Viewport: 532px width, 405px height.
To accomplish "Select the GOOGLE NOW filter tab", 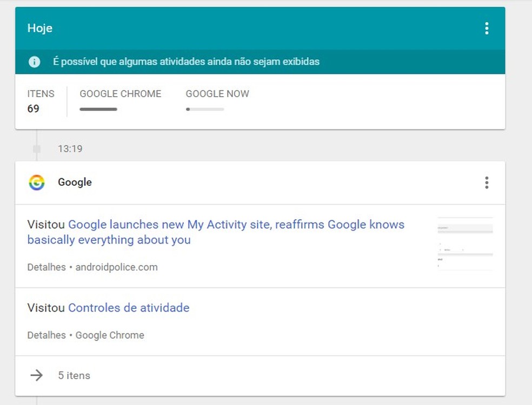I will (217, 93).
